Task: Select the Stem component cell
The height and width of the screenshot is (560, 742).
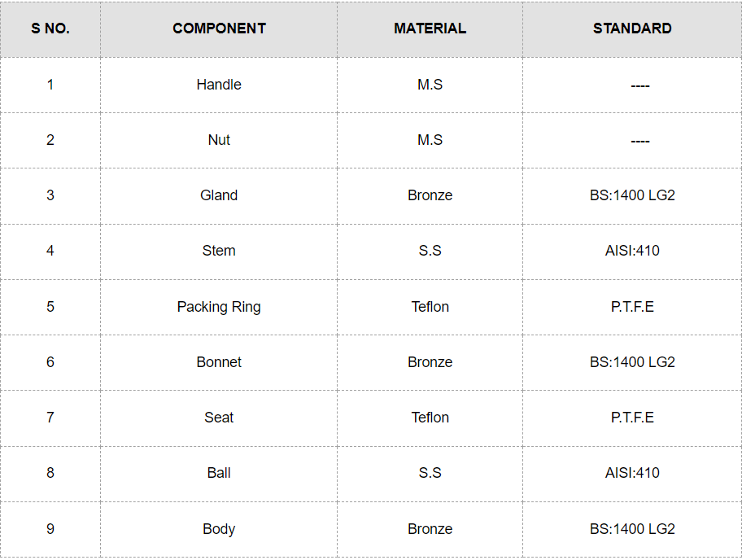Action: click(x=219, y=251)
